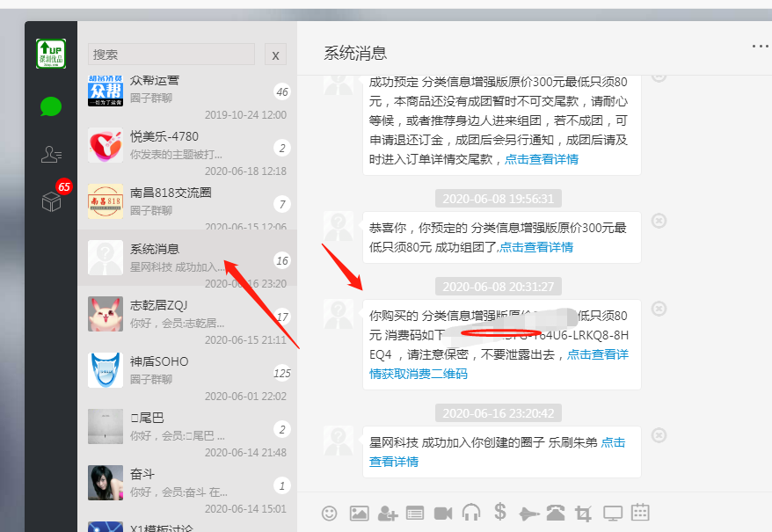Switch to the green chat bubble tab
772x532 pixels.
tap(51, 107)
